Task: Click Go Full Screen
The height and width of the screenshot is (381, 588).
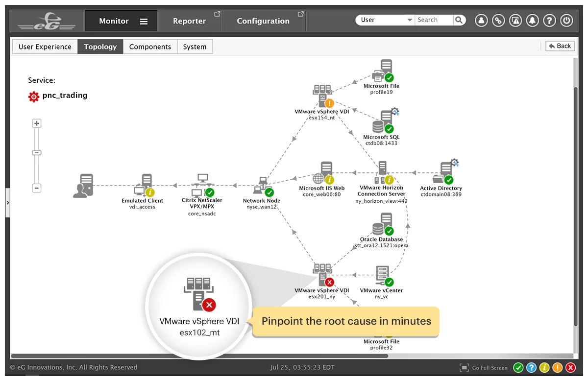Action: click(484, 368)
